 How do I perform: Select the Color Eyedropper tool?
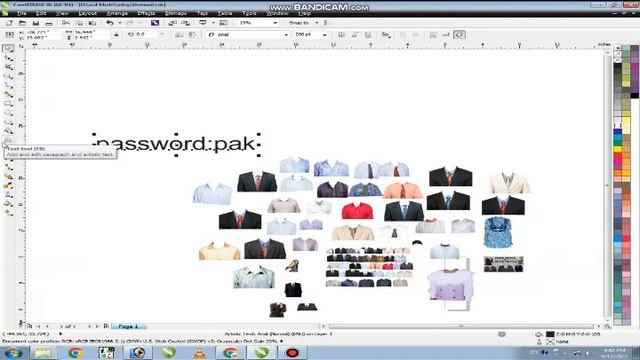[8, 185]
